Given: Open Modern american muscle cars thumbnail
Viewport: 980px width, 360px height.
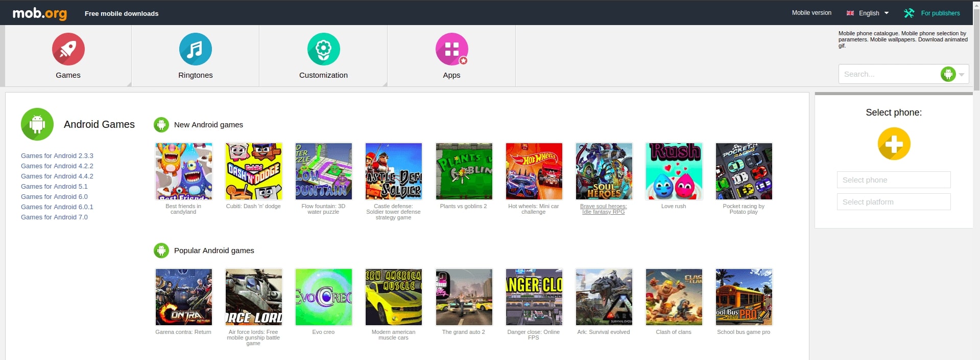Looking at the screenshot, I should point(394,297).
